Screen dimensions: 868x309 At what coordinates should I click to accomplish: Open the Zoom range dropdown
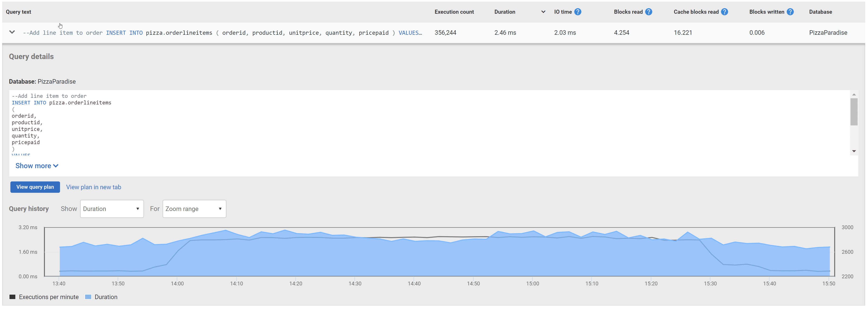tap(194, 209)
